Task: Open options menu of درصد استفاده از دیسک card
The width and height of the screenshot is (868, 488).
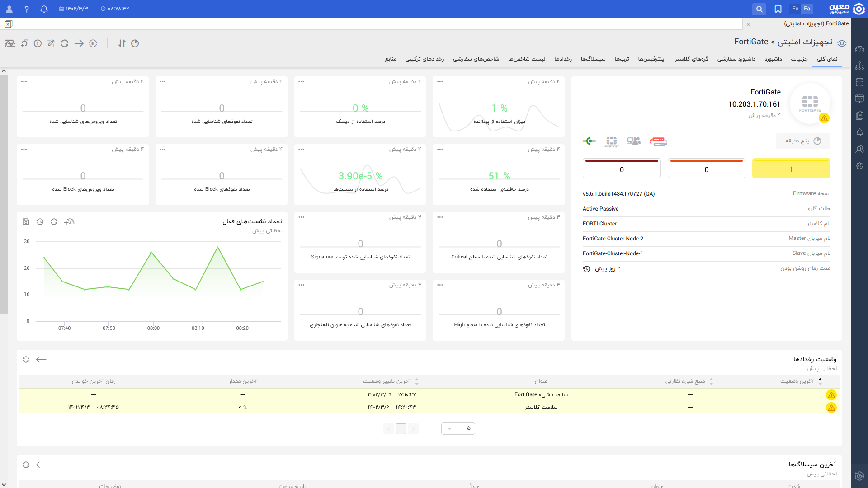Action: [302, 82]
